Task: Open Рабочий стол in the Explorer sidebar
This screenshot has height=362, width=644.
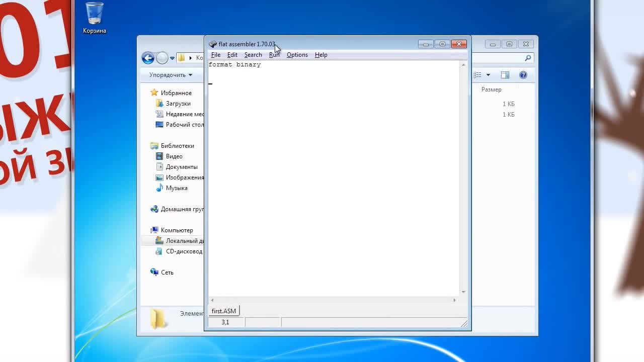Action: [x=185, y=125]
